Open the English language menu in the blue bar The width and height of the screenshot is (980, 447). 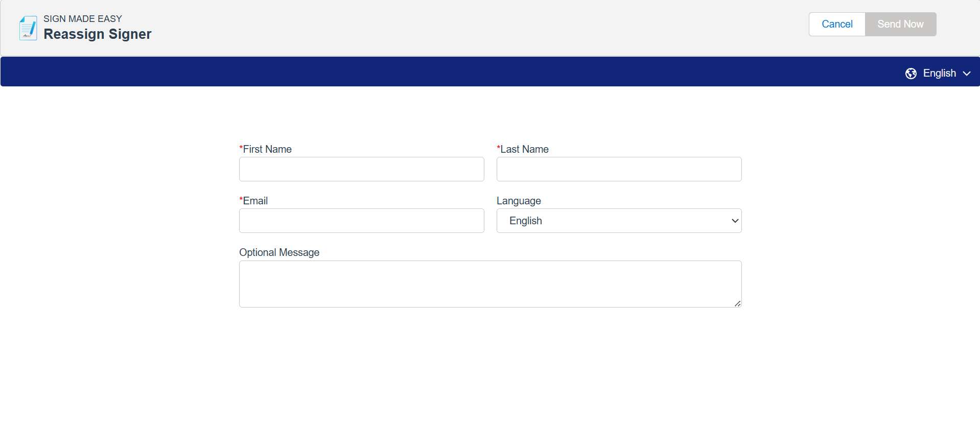(x=938, y=74)
